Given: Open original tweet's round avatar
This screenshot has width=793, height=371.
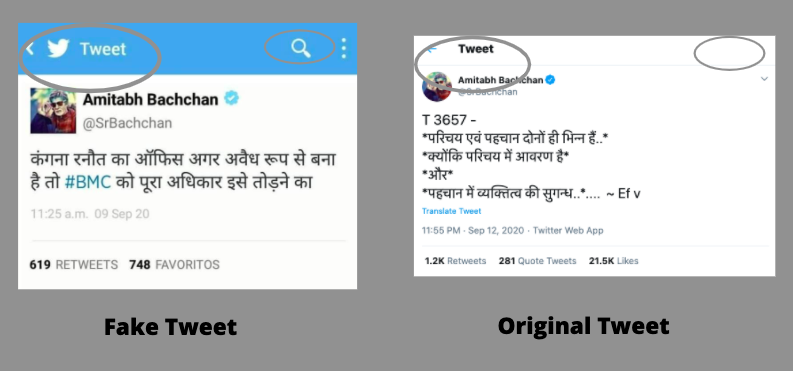Looking at the screenshot, I should point(436,86).
